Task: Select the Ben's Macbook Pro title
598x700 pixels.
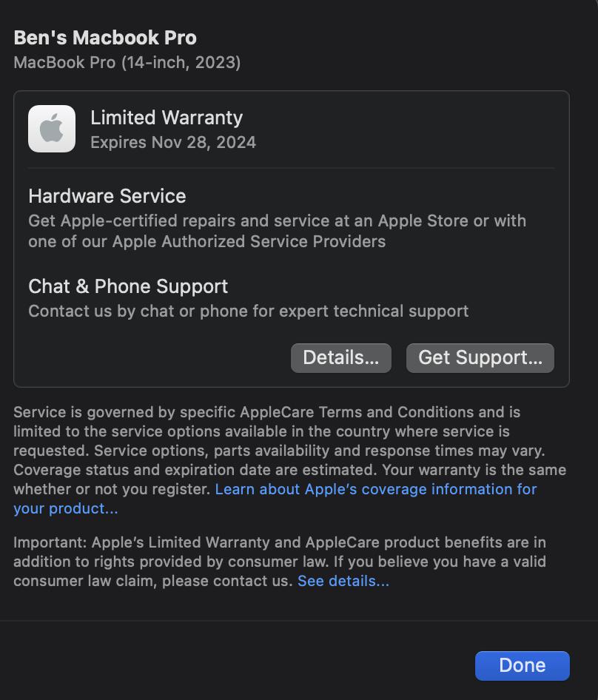Action: point(105,38)
